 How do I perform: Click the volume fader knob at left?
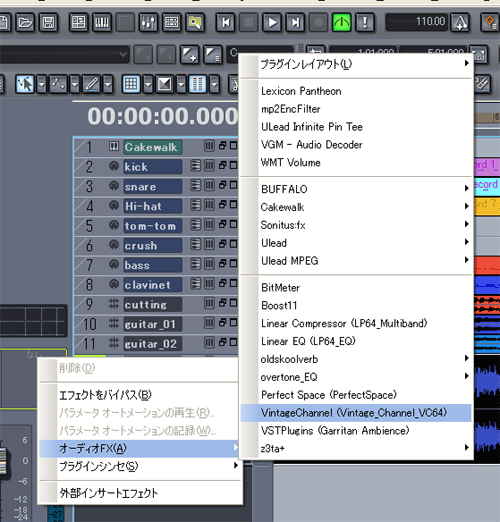tap(3, 461)
